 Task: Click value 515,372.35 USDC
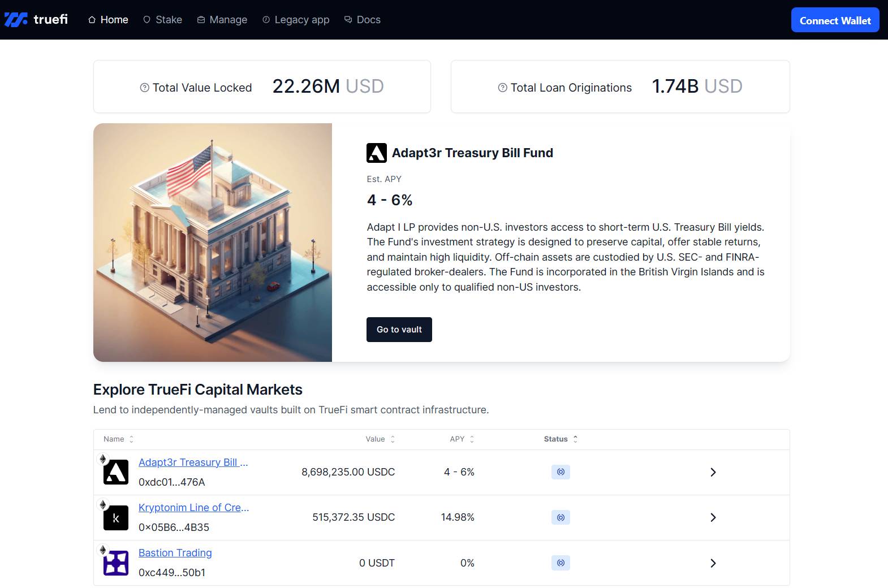tap(354, 517)
